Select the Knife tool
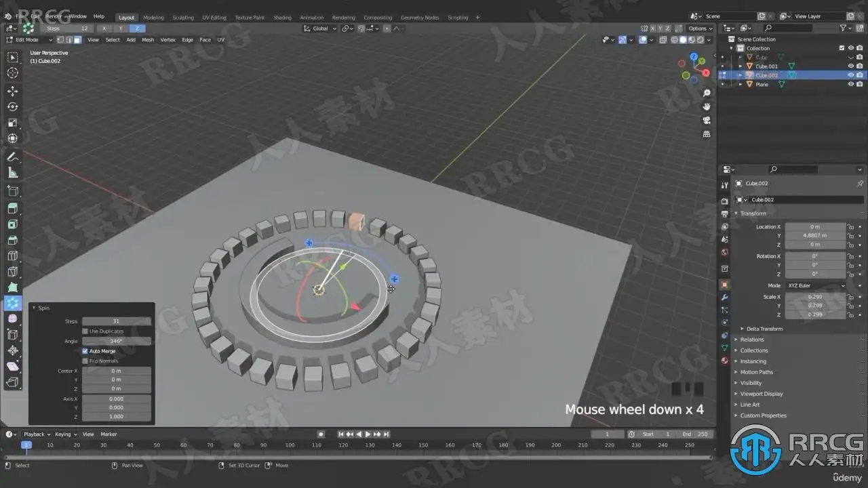 pos(12,272)
